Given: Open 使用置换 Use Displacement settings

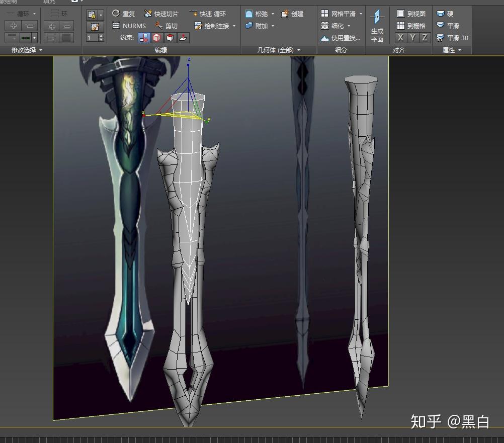Looking at the screenshot, I should point(341,38).
